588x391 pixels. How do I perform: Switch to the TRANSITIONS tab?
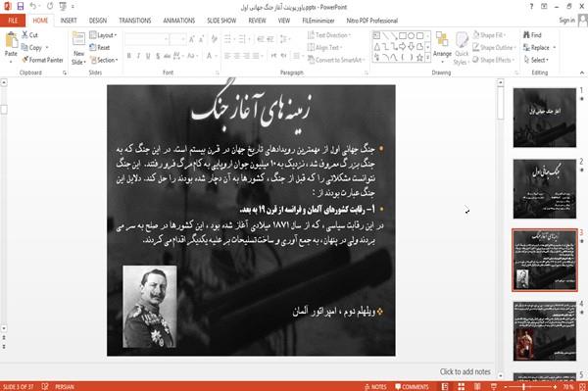coord(134,21)
